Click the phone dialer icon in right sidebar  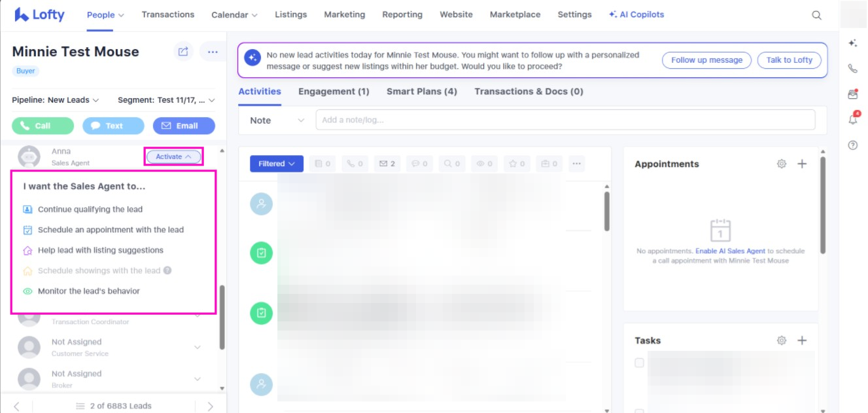click(x=852, y=68)
